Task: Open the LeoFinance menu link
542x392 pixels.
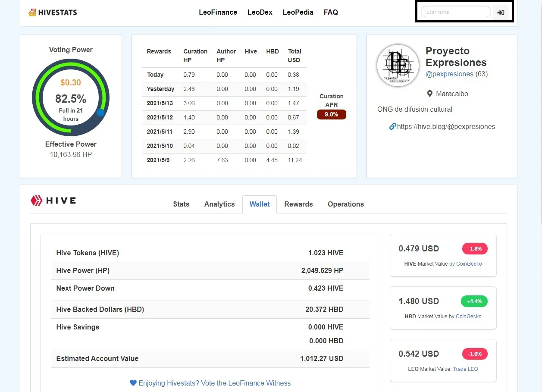Action: [218, 13]
